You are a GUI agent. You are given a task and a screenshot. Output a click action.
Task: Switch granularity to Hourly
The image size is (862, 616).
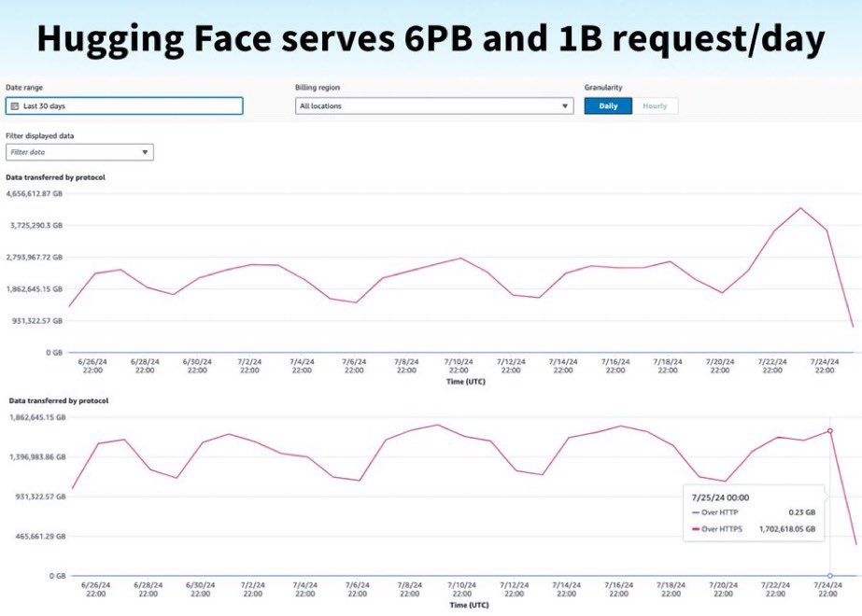[655, 106]
